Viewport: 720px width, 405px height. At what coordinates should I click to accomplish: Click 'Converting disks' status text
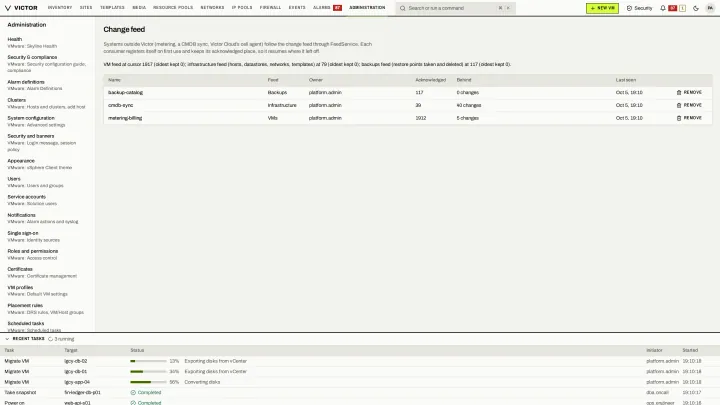(202, 382)
